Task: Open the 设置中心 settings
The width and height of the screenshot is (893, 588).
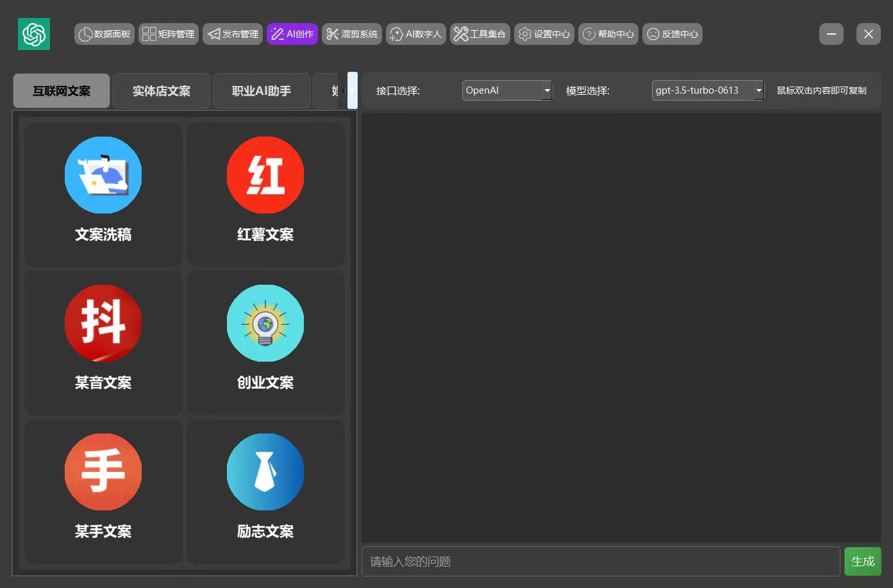Action: click(x=544, y=33)
